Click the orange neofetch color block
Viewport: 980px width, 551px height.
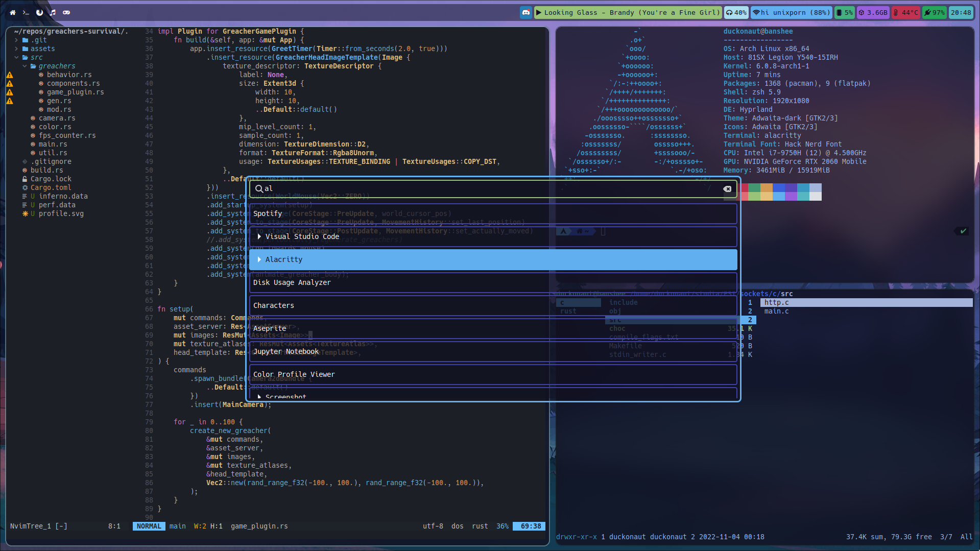coord(767,187)
